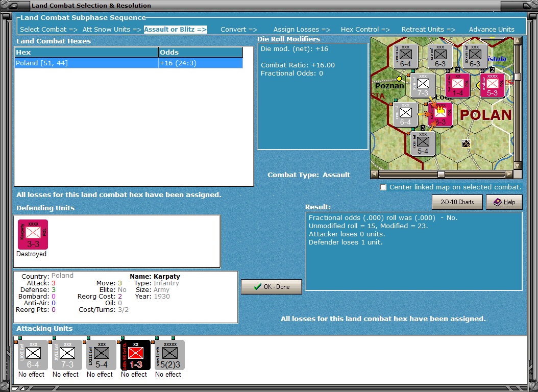Move map horizontal scrollbar thumb
This screenshot has height=392, width=538.
click(x=441, y=174)
